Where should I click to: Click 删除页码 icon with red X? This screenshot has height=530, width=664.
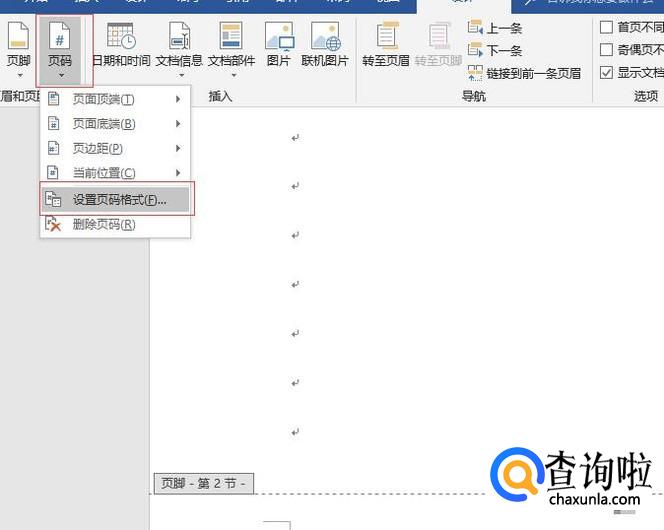click(x=53, y=224)
